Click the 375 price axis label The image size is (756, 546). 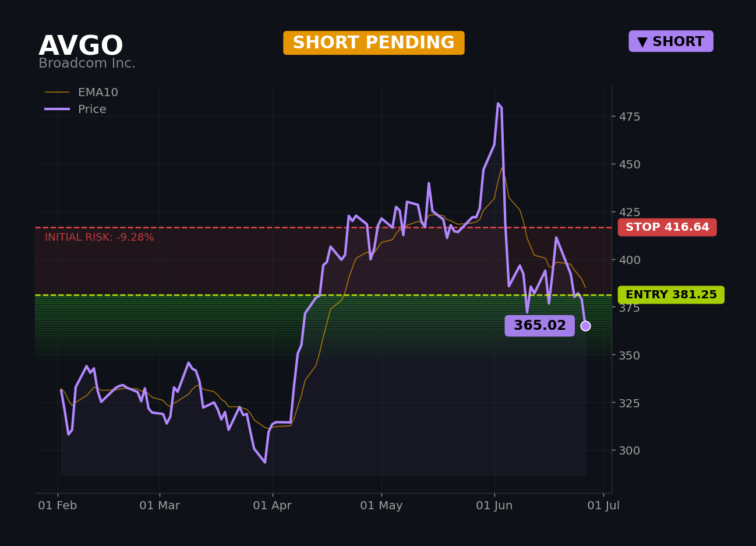629,308
